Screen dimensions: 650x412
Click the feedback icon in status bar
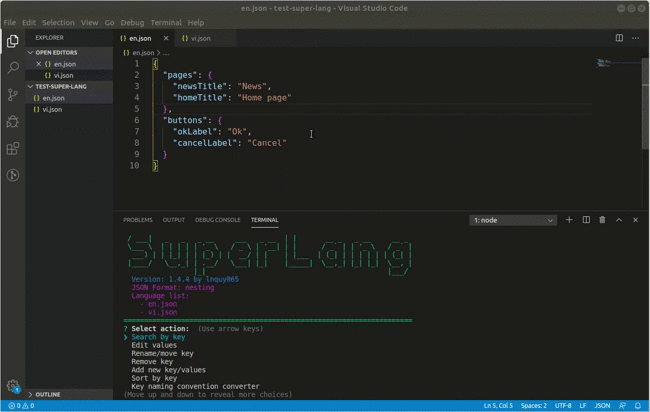pos(623,406)
